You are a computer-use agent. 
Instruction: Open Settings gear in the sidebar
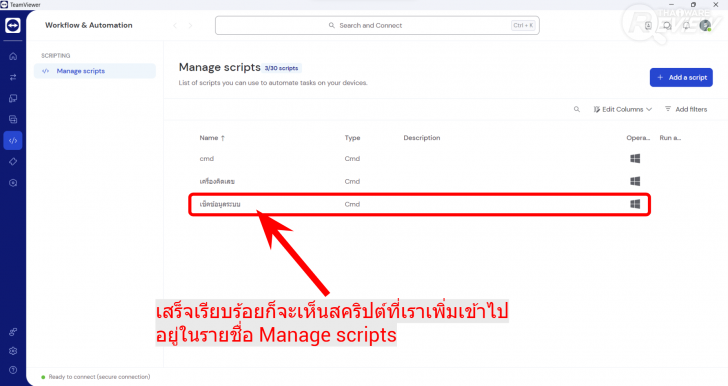click(x=13, y=351)
